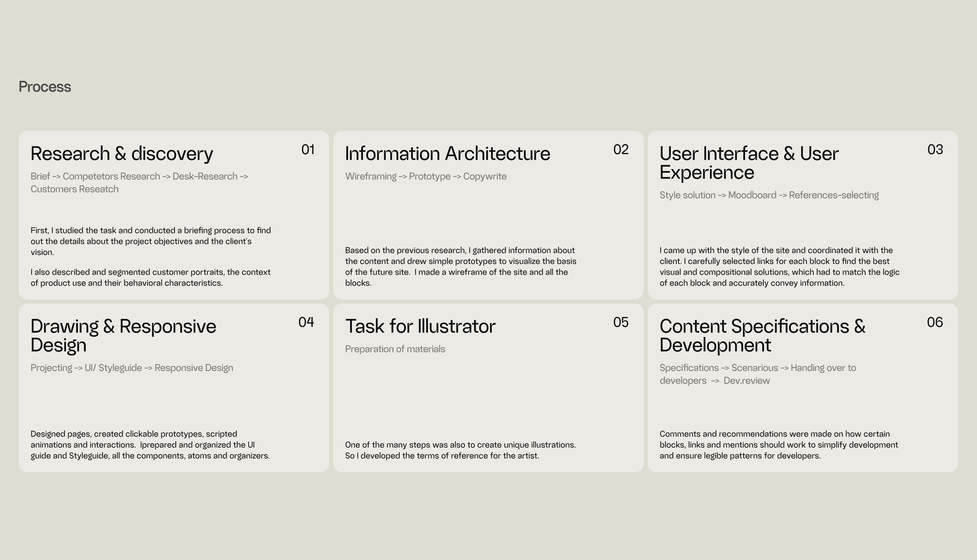The image size is (977, 560).
Task: Select the number 01 label
Action: click(x=308, y=150)
